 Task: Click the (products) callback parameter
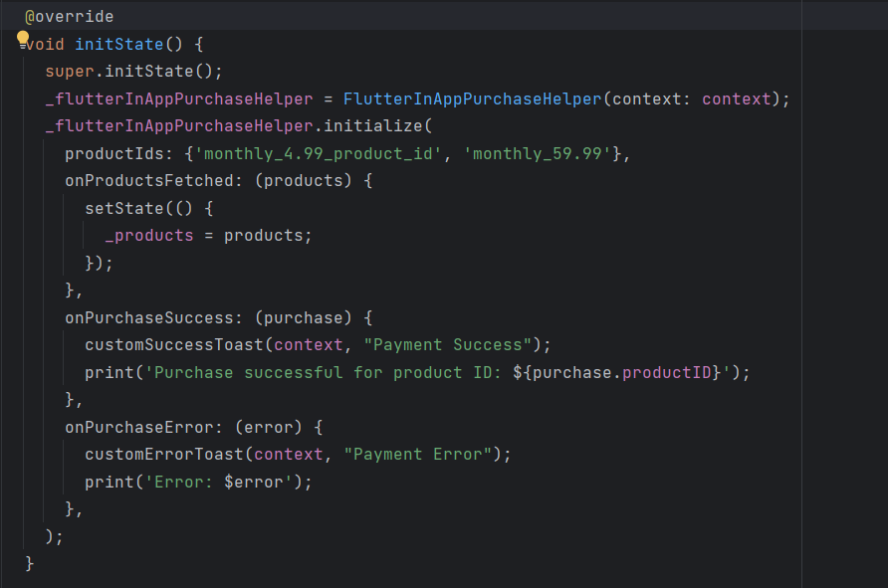click(x=303, y=181)
